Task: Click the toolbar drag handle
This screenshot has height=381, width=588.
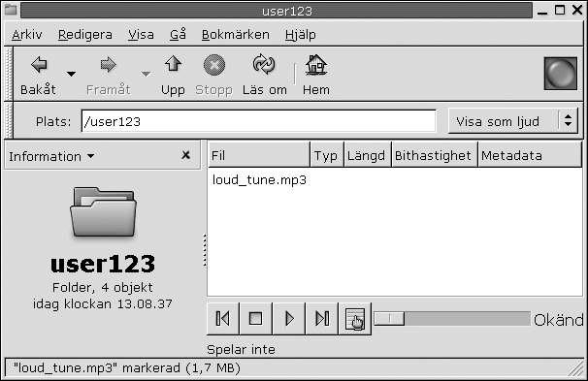Action: (x=9, y=74)
